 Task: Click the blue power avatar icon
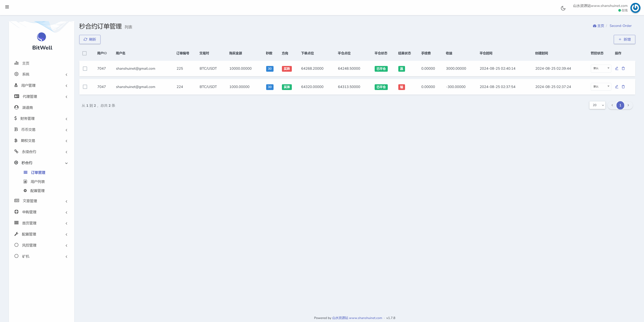(635, 8)
